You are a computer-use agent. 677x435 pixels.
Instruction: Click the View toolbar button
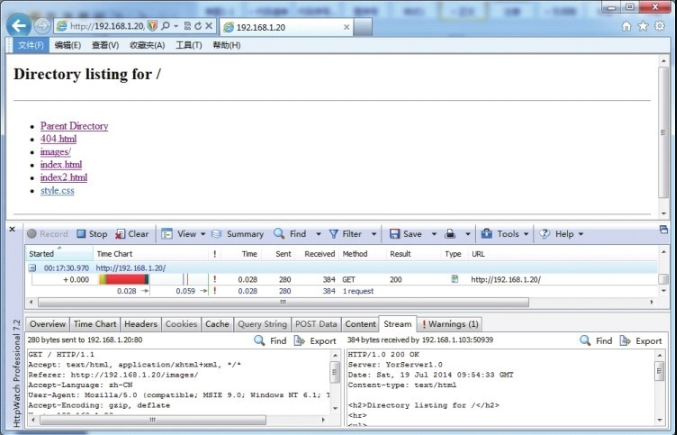[179, 234]
